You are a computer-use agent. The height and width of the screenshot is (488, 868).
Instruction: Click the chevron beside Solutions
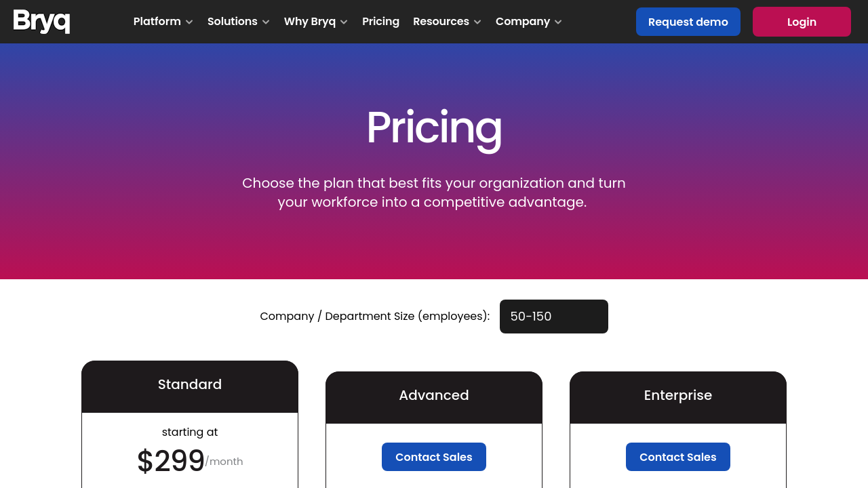266,22
